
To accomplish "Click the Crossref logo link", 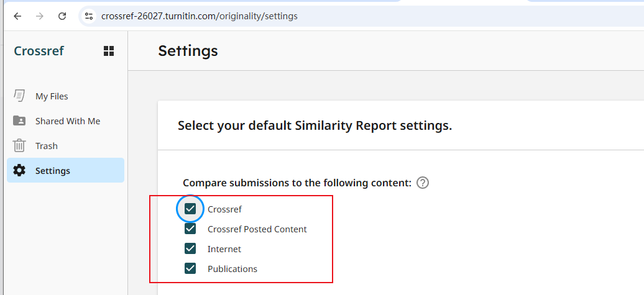I will (39, 51).
